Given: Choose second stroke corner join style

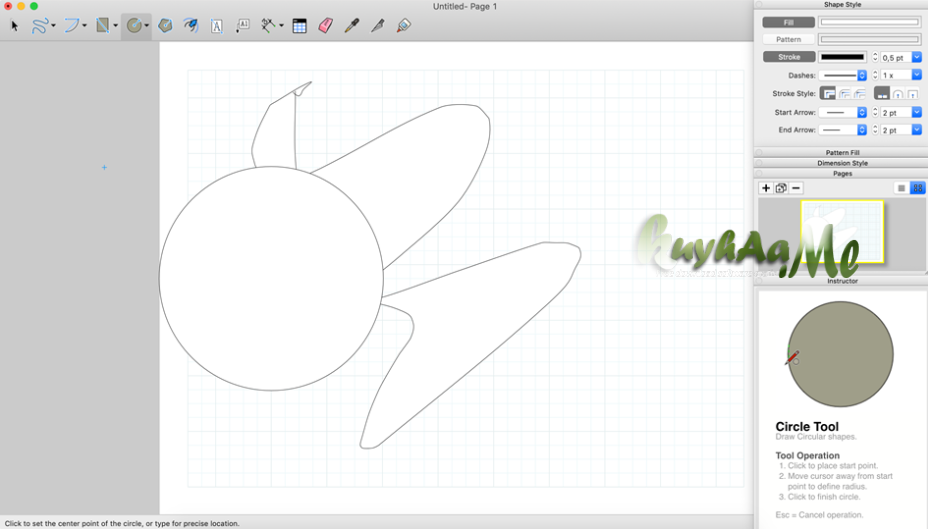Looking at the screenshot, I should pyautogui.click(x=844, y=93).
